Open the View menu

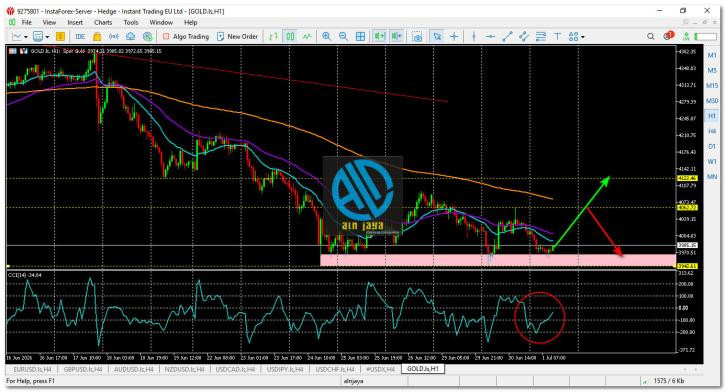49,22
